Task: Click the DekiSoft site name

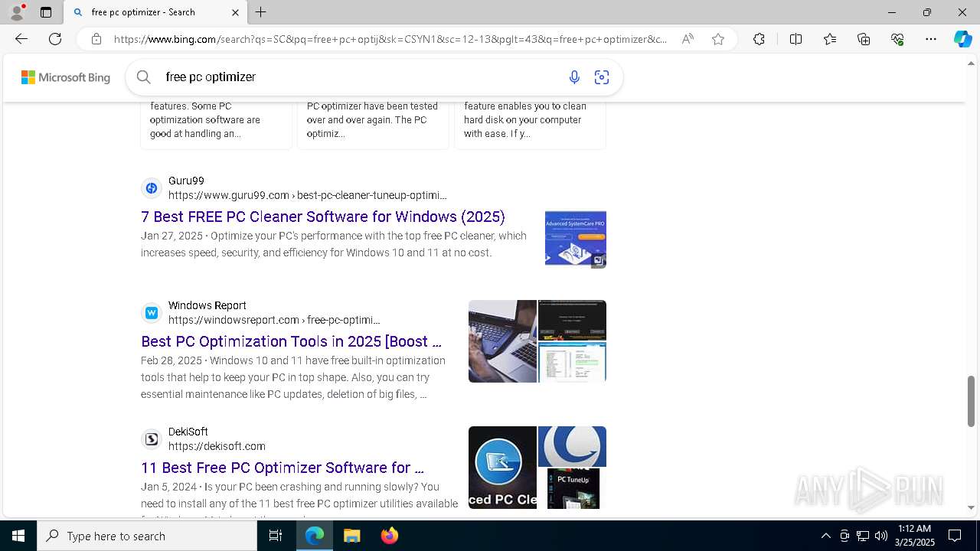Action: tap(188, 432)
